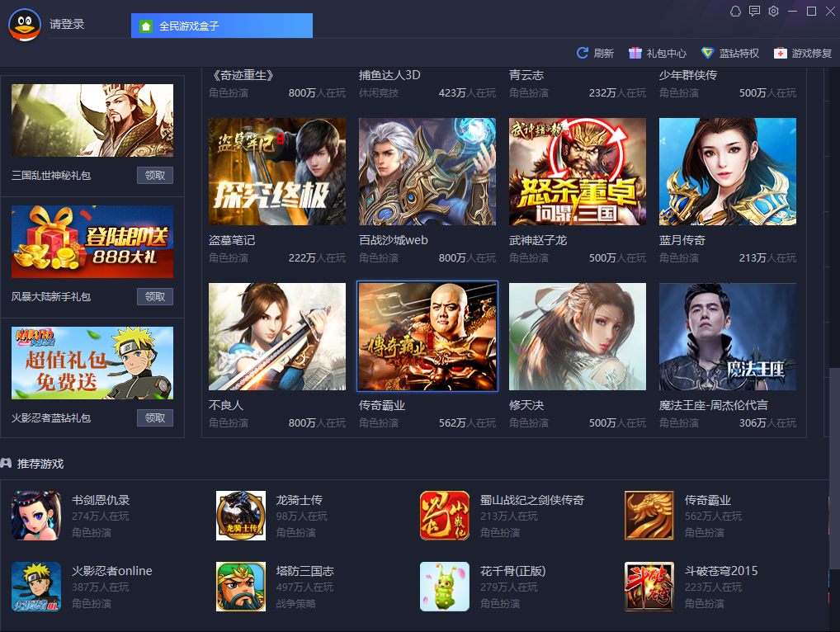The image size is (840, 632).
Task: Open the gift center (礼包中心) icon
Action: coord(635,53)
